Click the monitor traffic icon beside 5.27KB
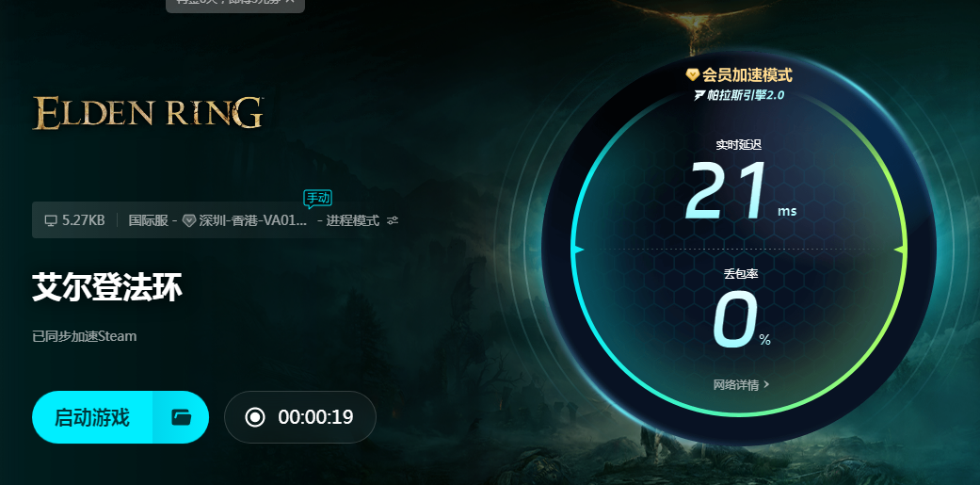The width and height of the screenshot is (980, 485). coord(51,220)
